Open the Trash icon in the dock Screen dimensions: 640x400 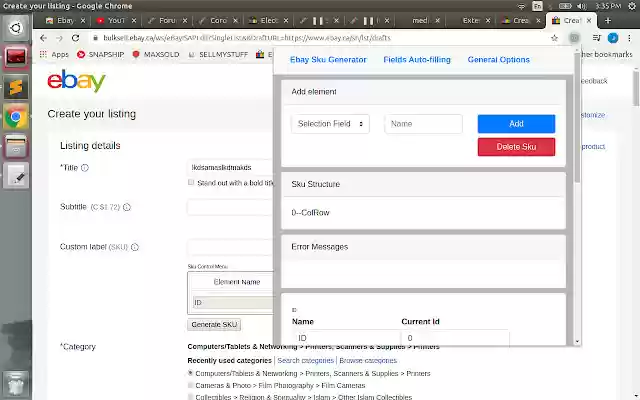click(x=16, y=384)
